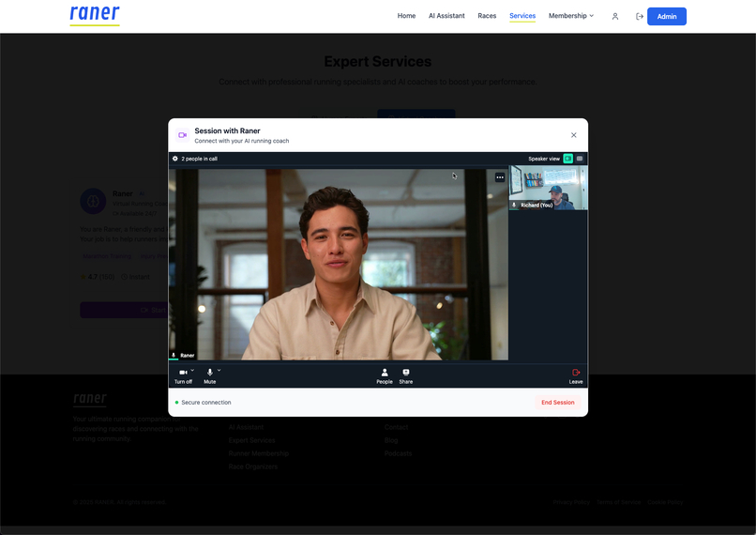Mute the microphone in the call
This screenshot has width=756, height=535.
click(210, 375)
